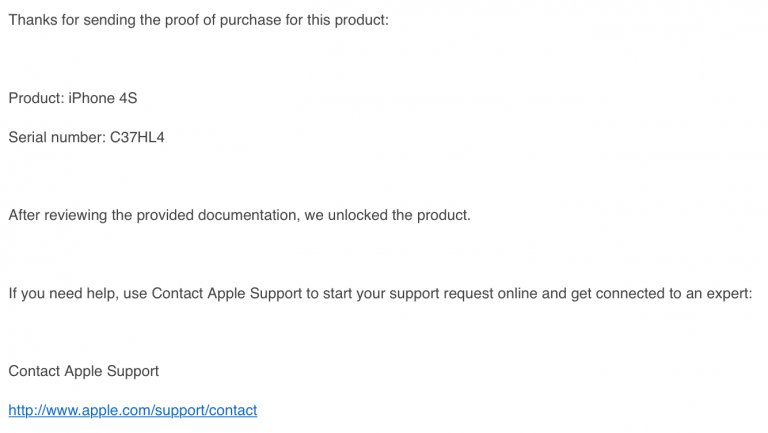This screenshot has height=433, width=768.
Task: Click the 'Contact Apple Support' heading text
Action: point(84,371)
